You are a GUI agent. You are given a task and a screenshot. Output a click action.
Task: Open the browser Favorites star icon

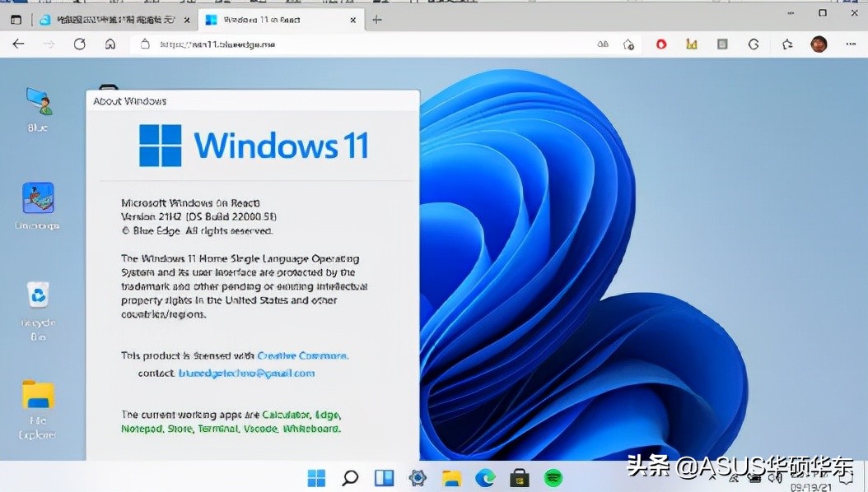786,44
